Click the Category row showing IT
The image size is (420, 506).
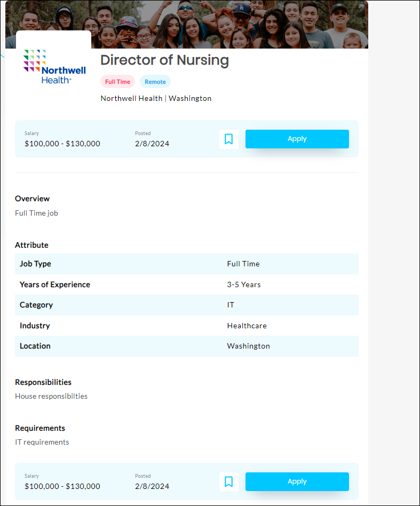pos(186,305)
